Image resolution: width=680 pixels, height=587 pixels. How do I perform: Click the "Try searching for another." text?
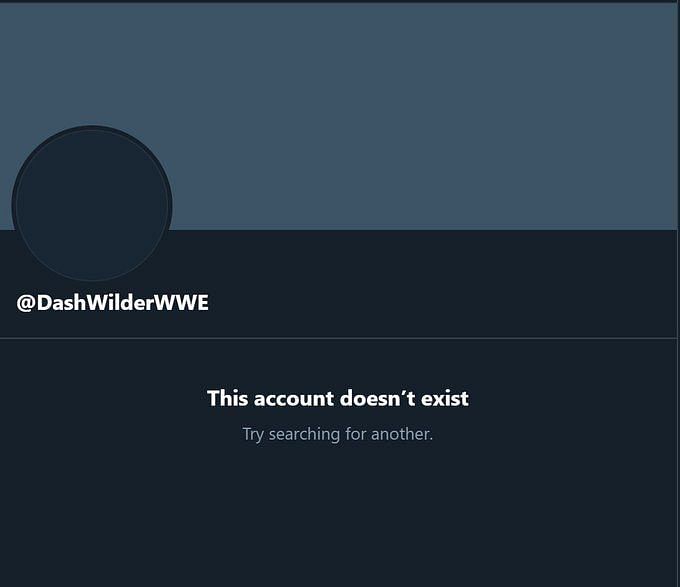pyautogui.click(x=338, y=434)
